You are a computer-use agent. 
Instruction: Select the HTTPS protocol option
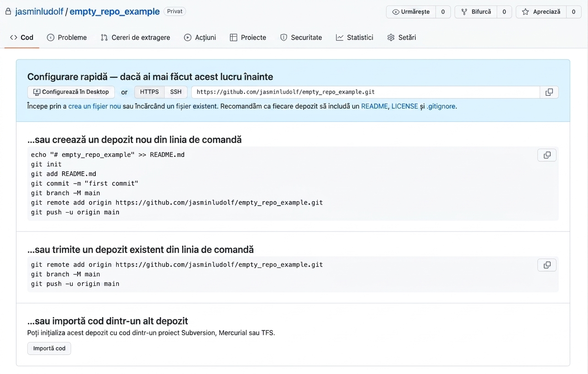pos(149,92)
